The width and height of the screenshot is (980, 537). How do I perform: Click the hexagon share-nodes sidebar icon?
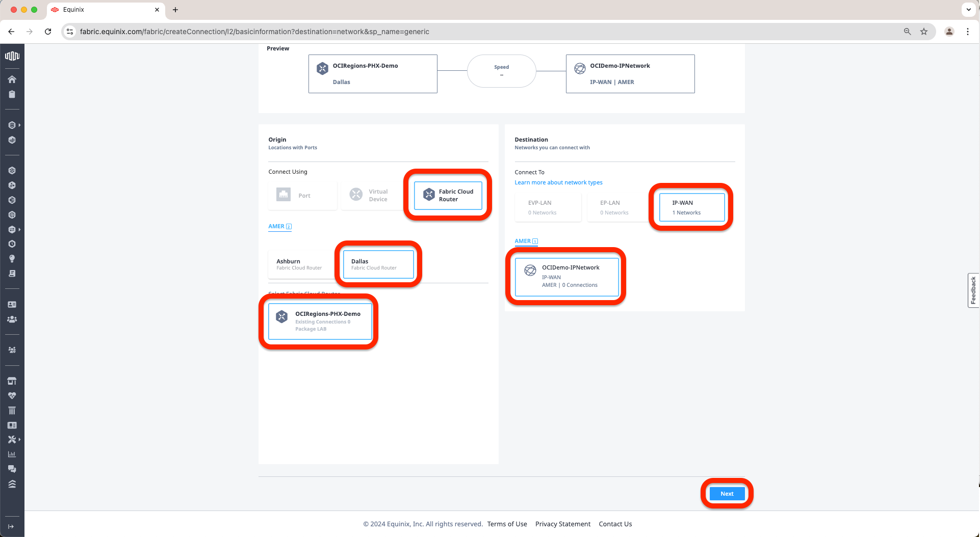pos(12,185)
